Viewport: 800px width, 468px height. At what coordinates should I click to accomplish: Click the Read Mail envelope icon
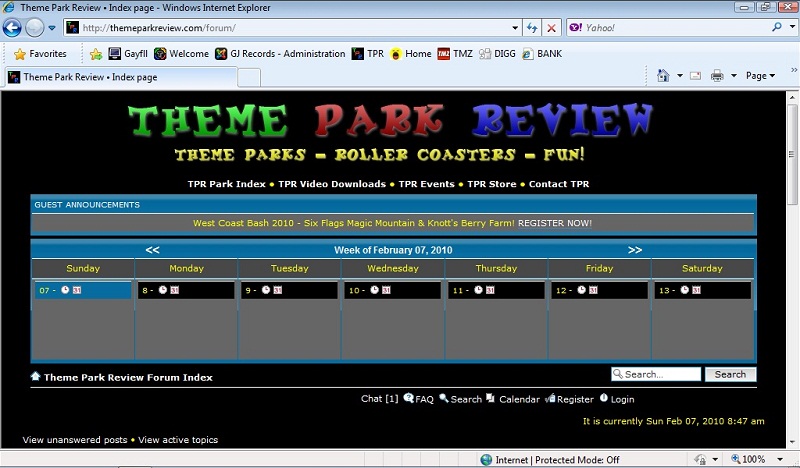pyautogui.click(x=695, y=76)
